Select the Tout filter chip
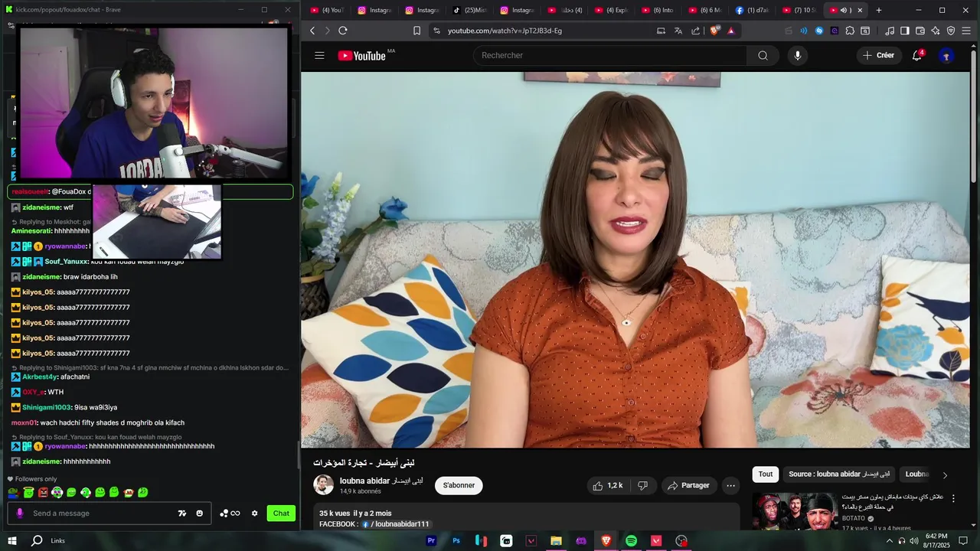Image resolution: width=980 pixels, height=551 pixels. [x=766, y=474]
